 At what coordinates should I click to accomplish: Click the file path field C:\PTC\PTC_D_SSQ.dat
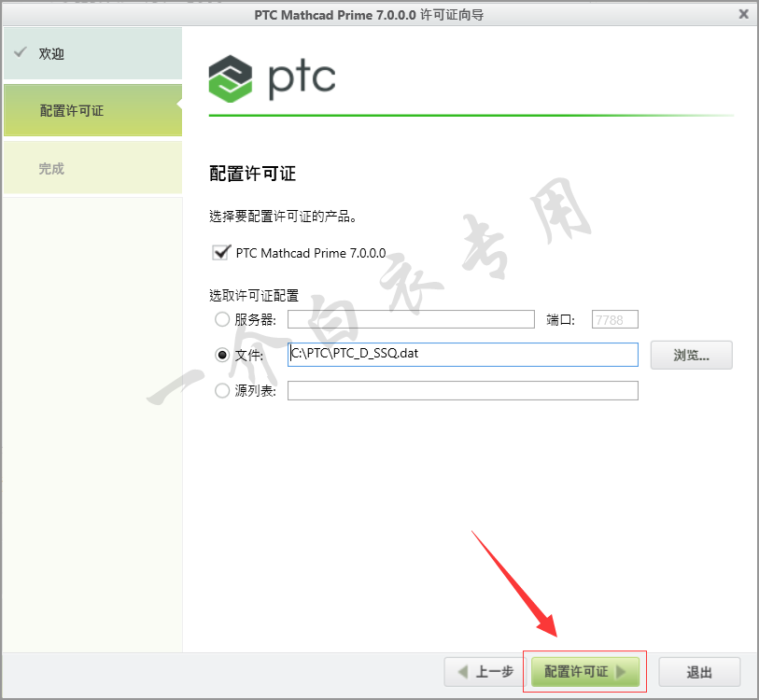tap(463, 355)
